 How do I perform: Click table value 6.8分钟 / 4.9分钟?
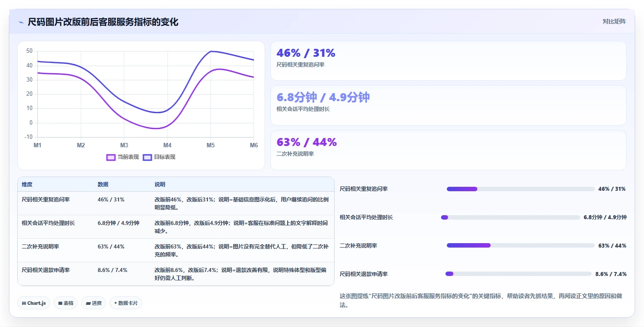click(x=118, y=223)
